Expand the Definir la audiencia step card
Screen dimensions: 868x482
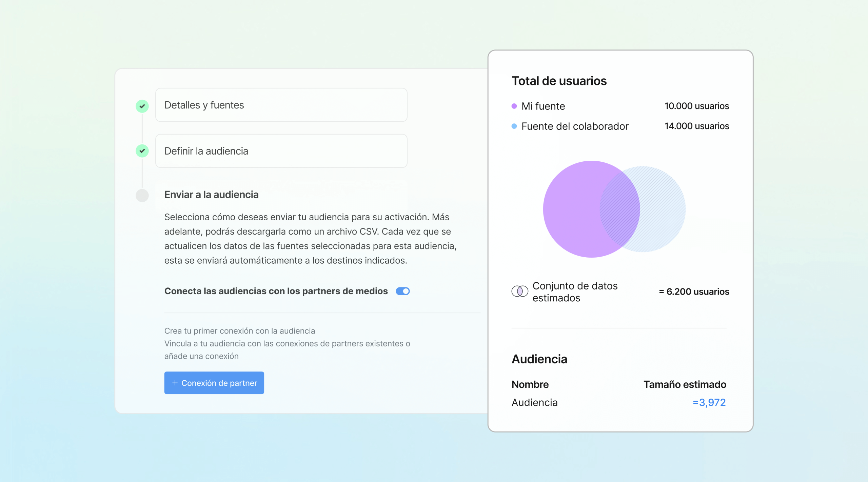(281, 151)
